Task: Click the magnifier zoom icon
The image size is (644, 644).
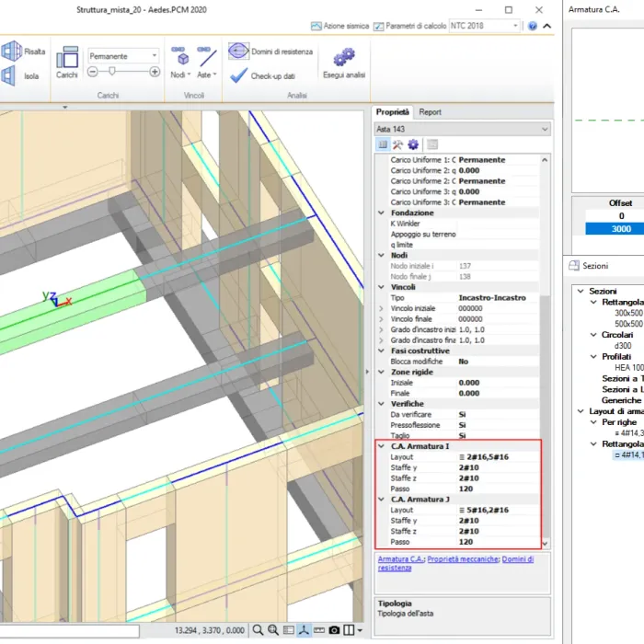Action: 258,629
